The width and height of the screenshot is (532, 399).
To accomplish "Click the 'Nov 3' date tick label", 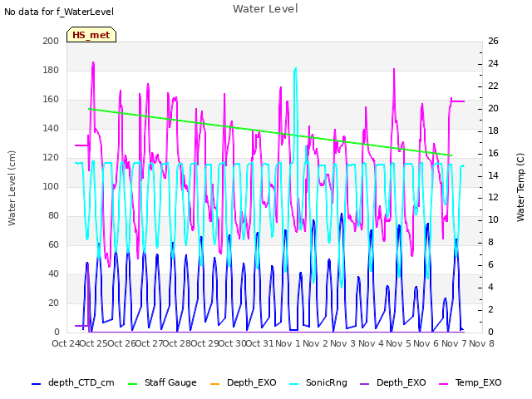I will (x=343, y=343).
